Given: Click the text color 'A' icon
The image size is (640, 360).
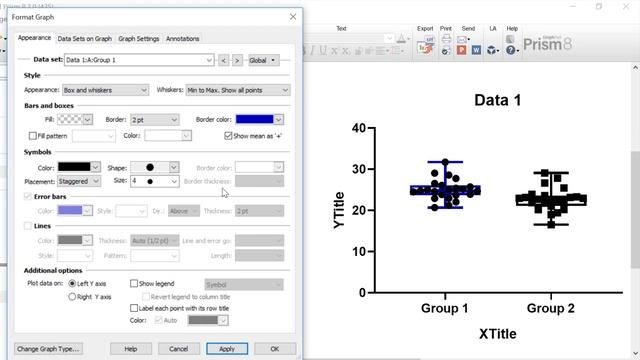Looking at the screenshot, I should tap(401, 39).
